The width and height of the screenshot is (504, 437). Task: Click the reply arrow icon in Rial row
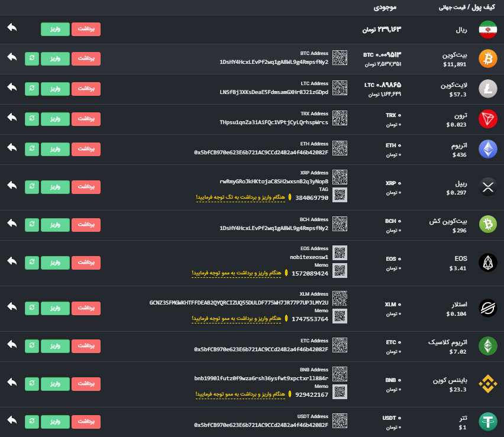click(x=12, y=28)
